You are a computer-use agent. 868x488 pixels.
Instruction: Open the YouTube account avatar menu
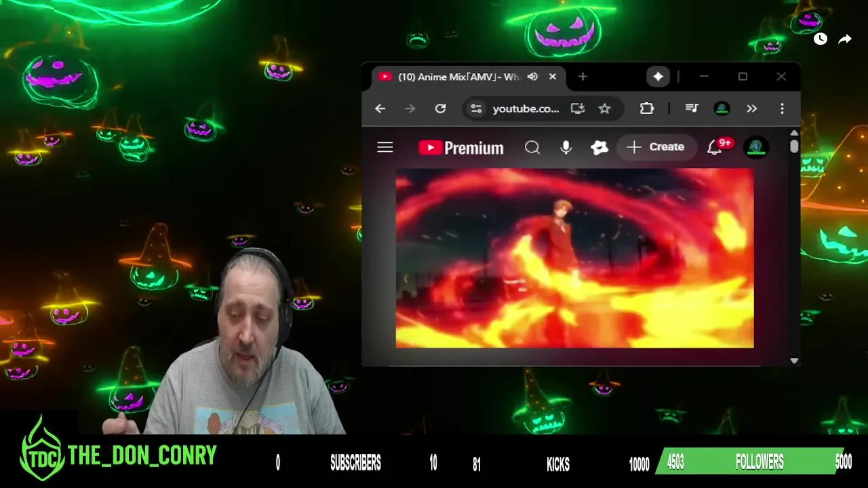(x=756, y=147)
